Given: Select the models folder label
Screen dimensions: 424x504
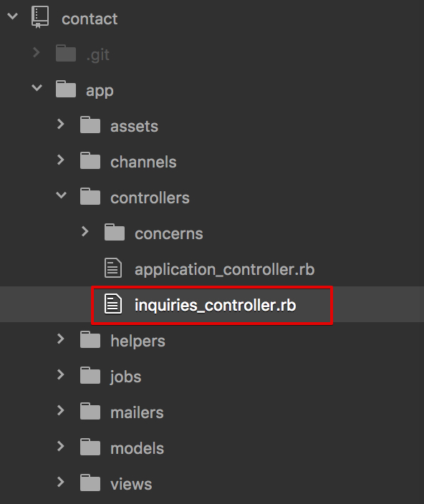Looking at the screenshot, I should [138, 448].
